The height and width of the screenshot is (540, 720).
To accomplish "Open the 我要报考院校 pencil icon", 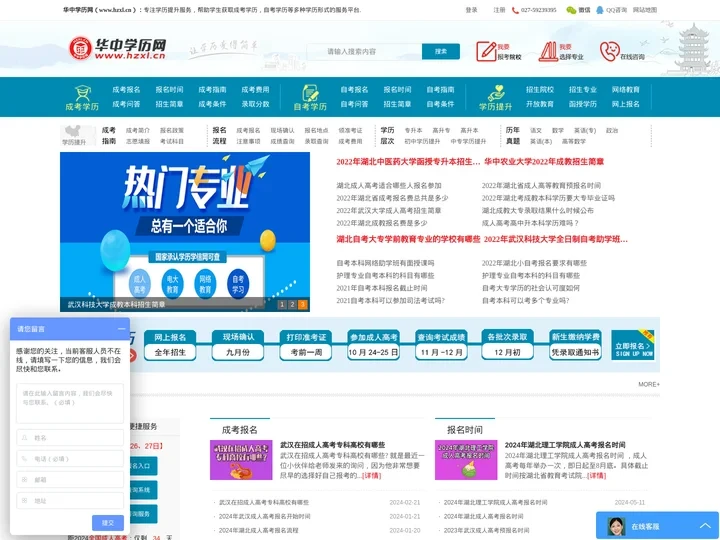I will tap(486, 51).
